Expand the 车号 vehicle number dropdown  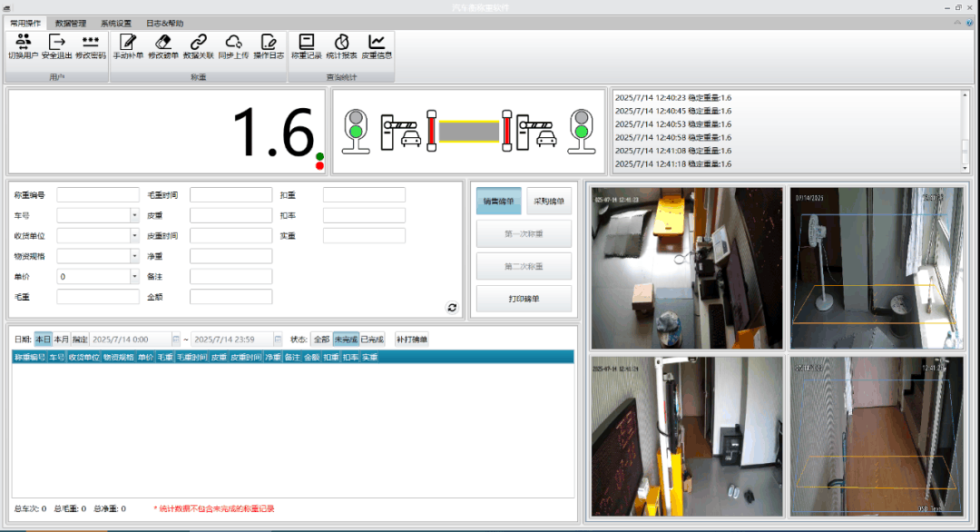(x=134, y=215)
